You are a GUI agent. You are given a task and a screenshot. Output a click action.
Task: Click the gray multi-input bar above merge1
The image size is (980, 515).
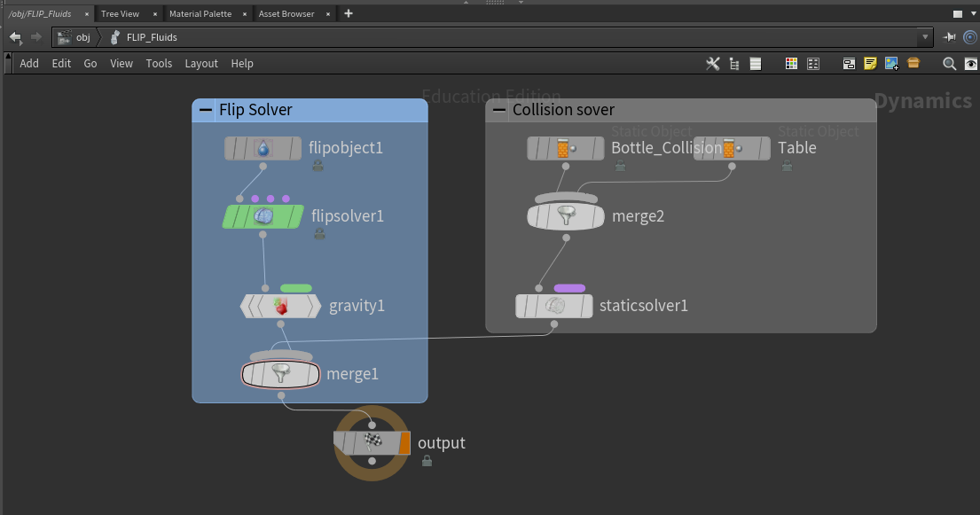tap(280, 356)
